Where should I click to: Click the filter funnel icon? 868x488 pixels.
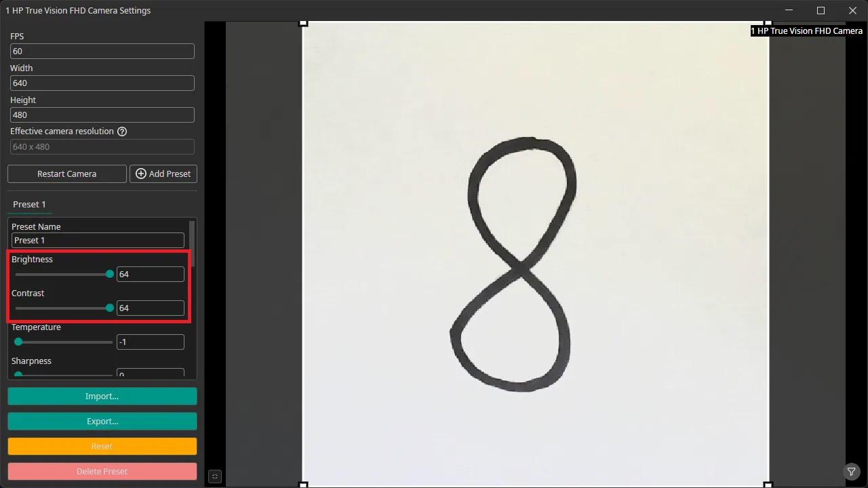851,472
